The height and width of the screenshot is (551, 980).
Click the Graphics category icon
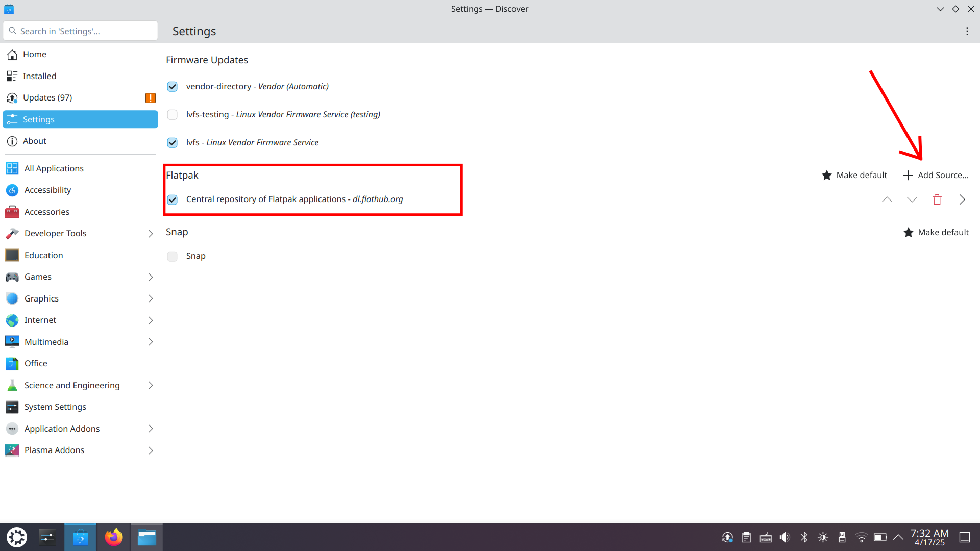(12, 298)
